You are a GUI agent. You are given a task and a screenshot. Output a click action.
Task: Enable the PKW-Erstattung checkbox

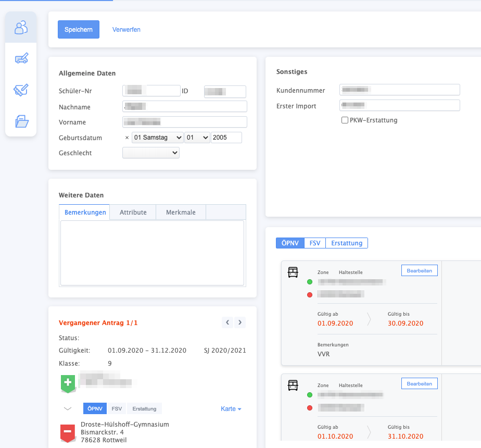[345, 120]
